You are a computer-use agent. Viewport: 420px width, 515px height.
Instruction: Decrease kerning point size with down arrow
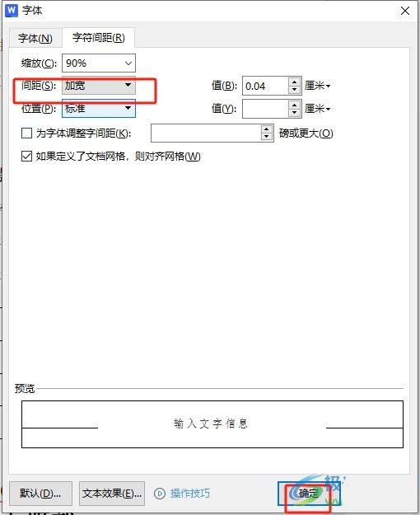pos(267,137)
